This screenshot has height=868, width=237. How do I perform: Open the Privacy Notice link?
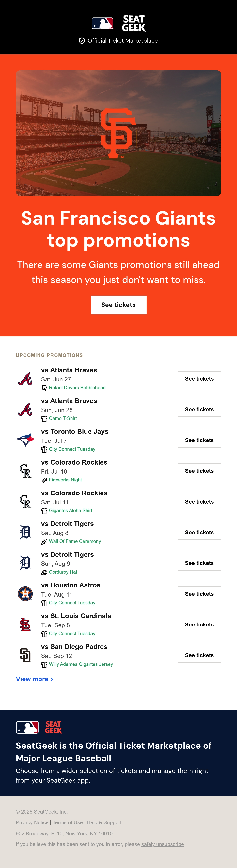[x=32, y=822]
